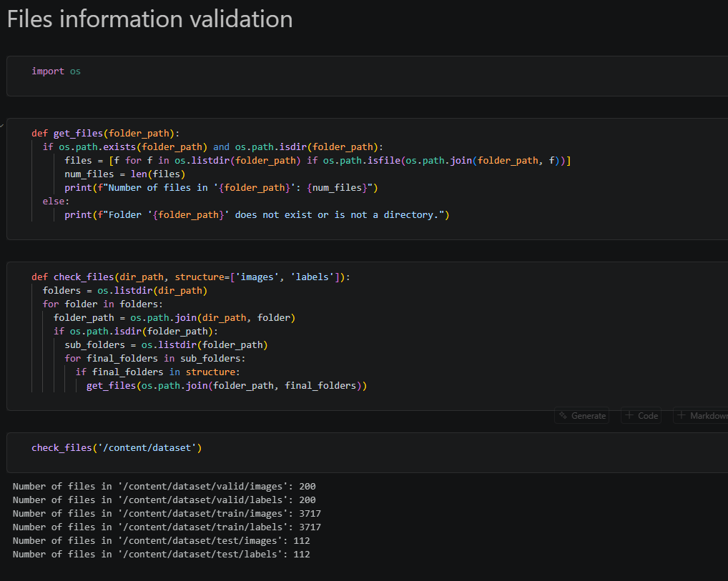
Task: Click the 'if final_folders in structure' line
Action: click(x=158, y=372)
